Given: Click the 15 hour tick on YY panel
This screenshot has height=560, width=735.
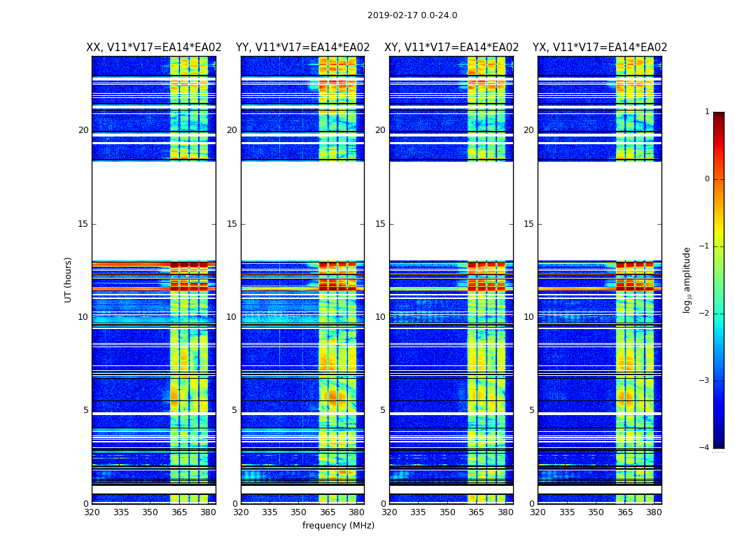Looking at the screenshot, I should (232, 224).
